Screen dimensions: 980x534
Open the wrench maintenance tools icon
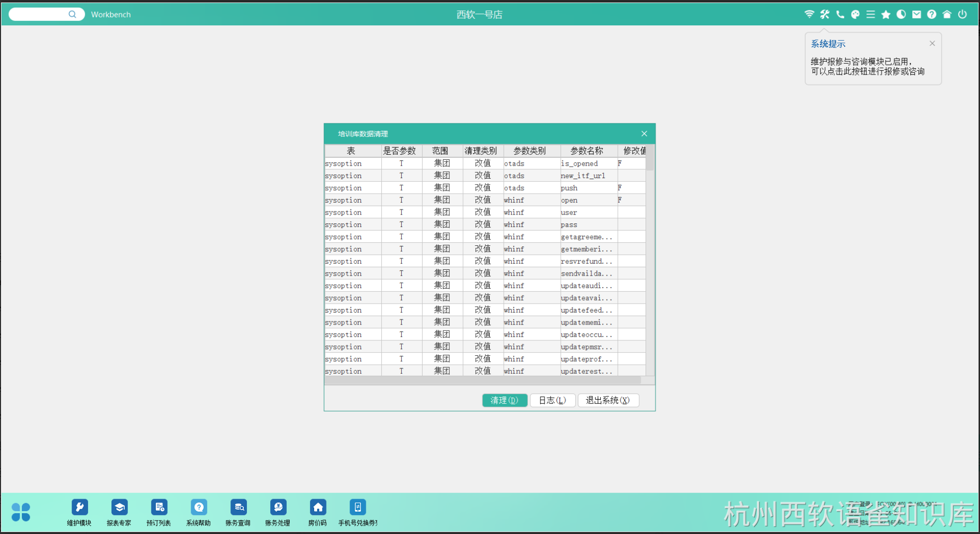tap(825, 14)
